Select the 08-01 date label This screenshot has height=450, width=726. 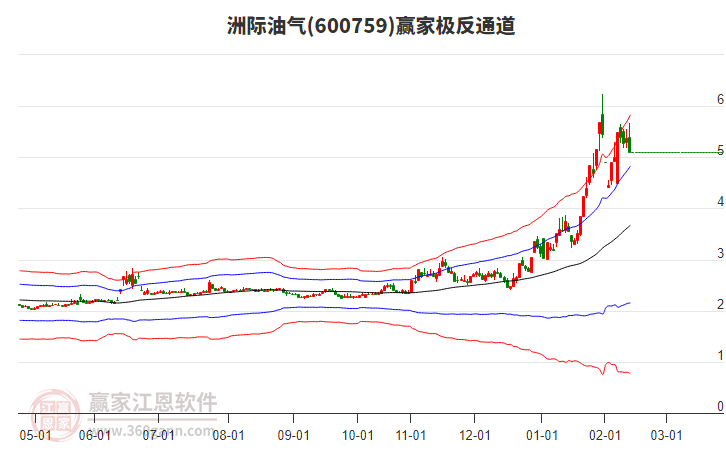click(x=228, y=435)
